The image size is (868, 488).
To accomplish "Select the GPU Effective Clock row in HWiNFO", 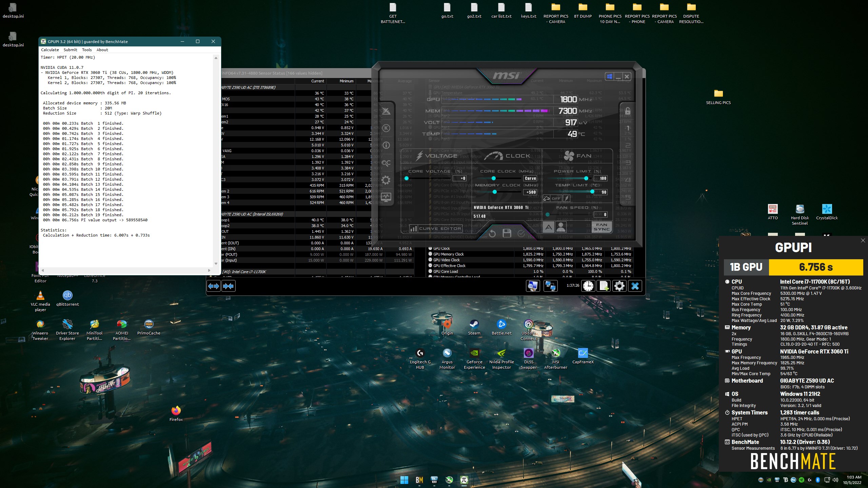I will pyautogui.click(x=530, y=266).
